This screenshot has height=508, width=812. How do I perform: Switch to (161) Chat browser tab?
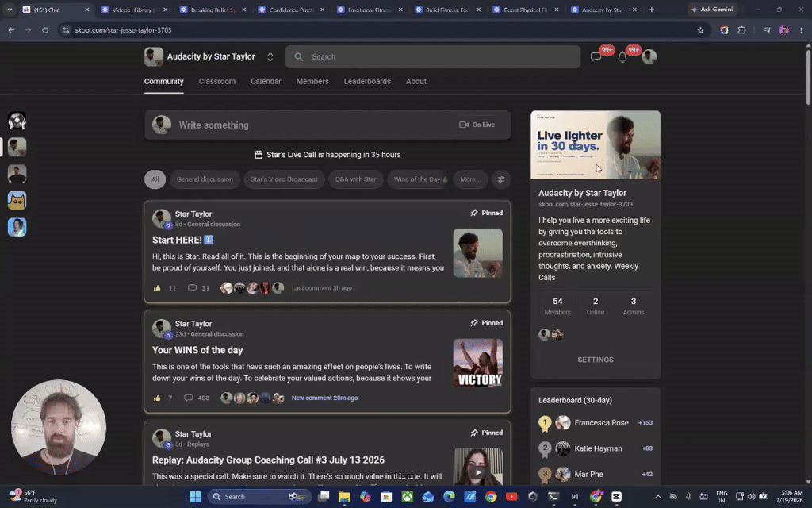[x=55, y=10]
